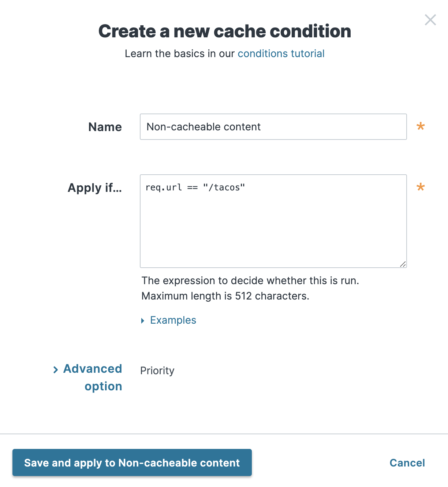The width and height of the screenshot is (448, 487).
Task: Click the asterisk beside Apply if box
Action: tap(421, 187)
